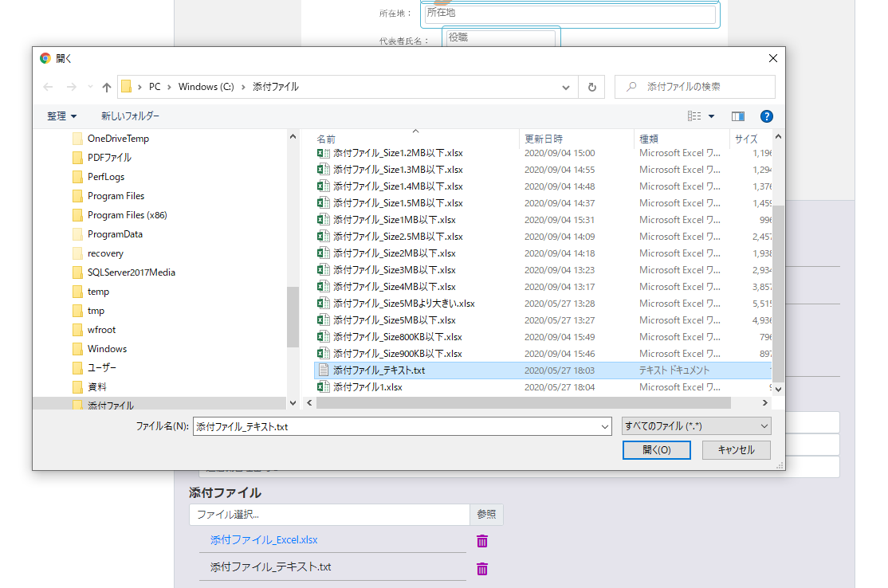Click the refresh icon beside address bar

point(591,87)
